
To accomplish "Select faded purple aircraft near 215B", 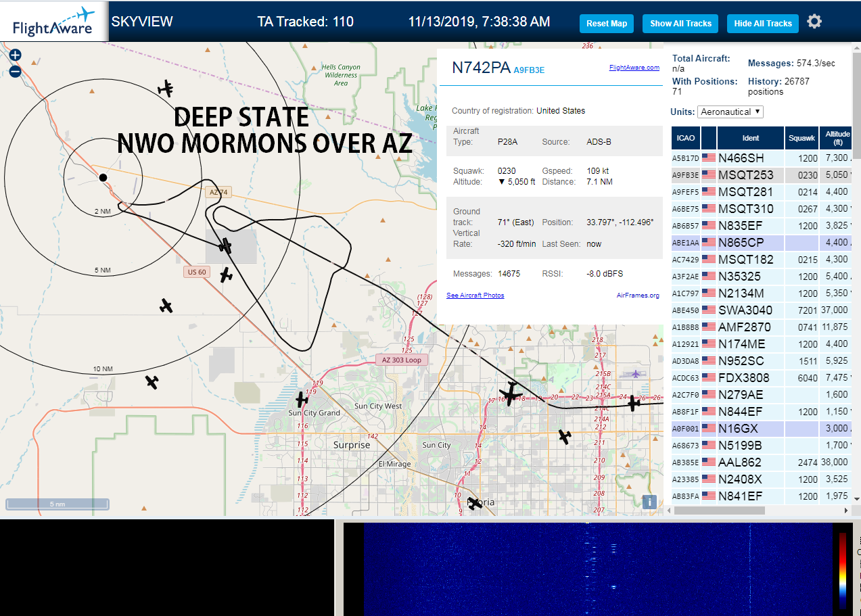I will pos(634,373).
